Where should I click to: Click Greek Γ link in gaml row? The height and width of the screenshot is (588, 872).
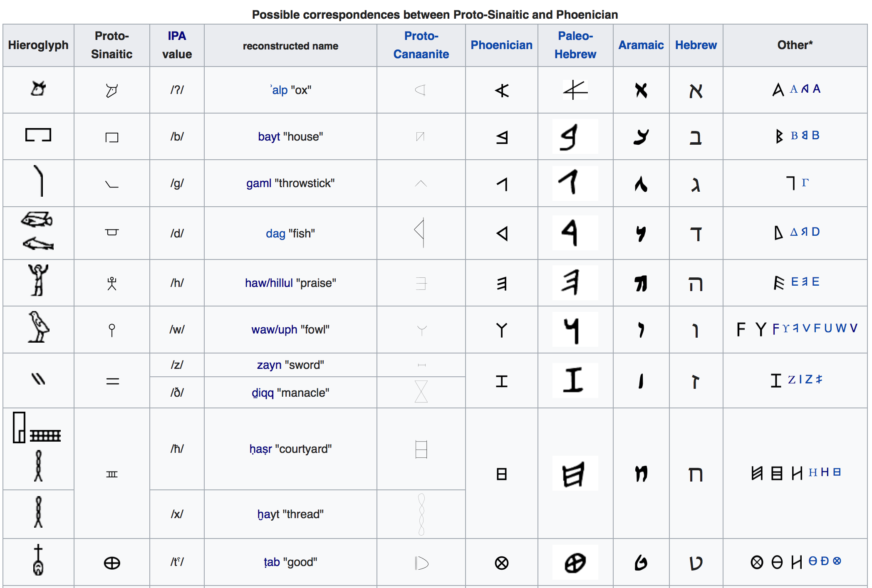click(805, 183)
